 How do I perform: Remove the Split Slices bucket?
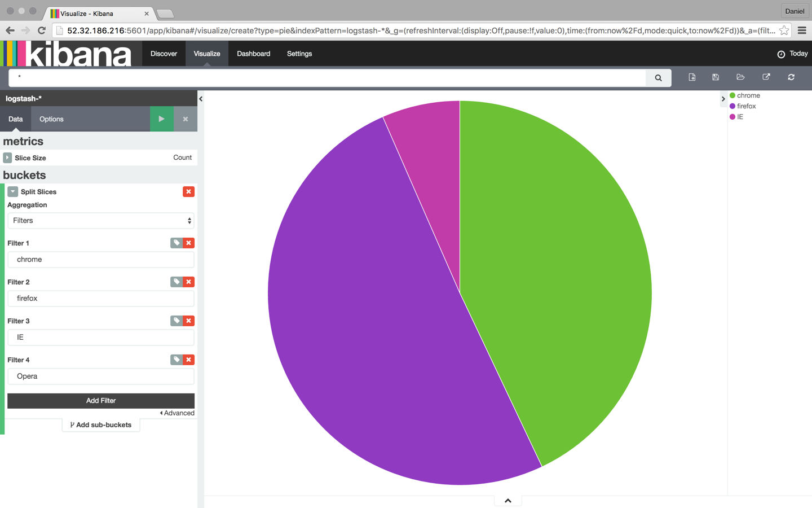[x=188, y=192]
